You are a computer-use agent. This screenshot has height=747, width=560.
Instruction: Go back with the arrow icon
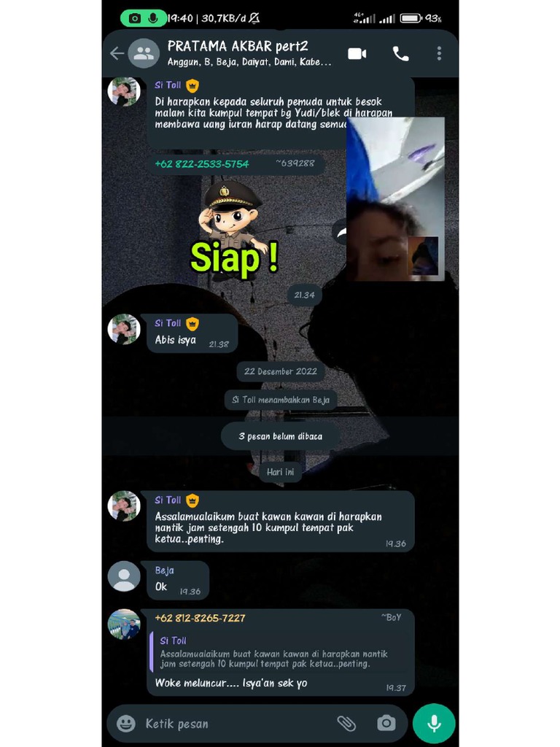[x=117, y=53]
